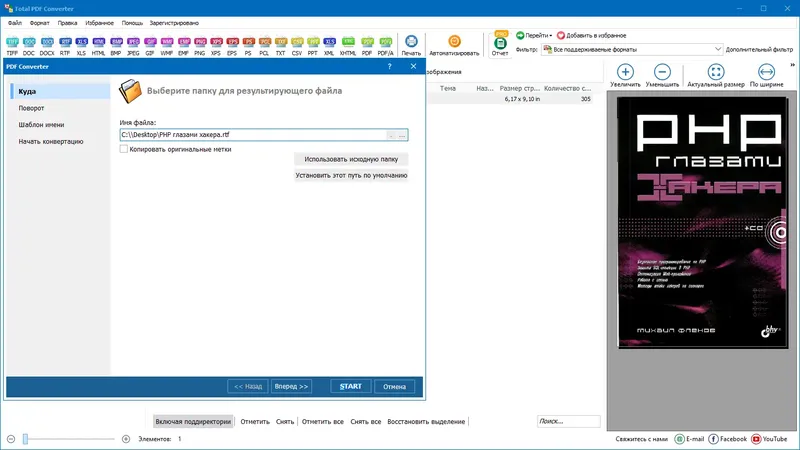Choose EMF format icon
The image size is (800, 450).
184,45
